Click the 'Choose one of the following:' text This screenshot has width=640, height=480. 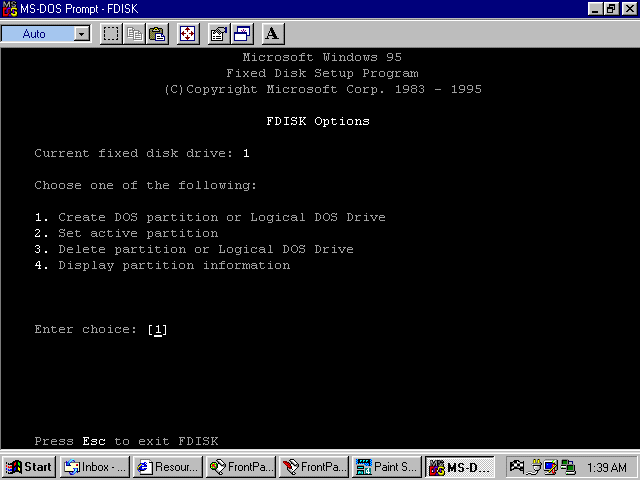[146, 185]
